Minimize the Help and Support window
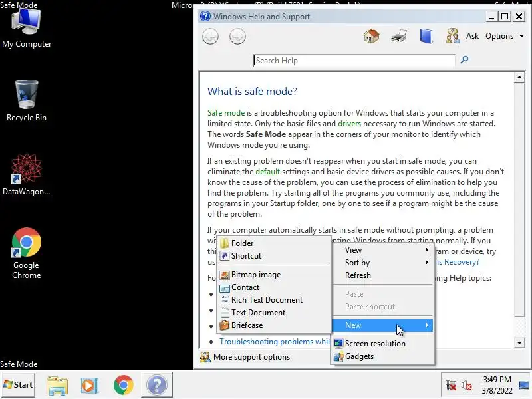The image size is (532, 399). [491, 16]
